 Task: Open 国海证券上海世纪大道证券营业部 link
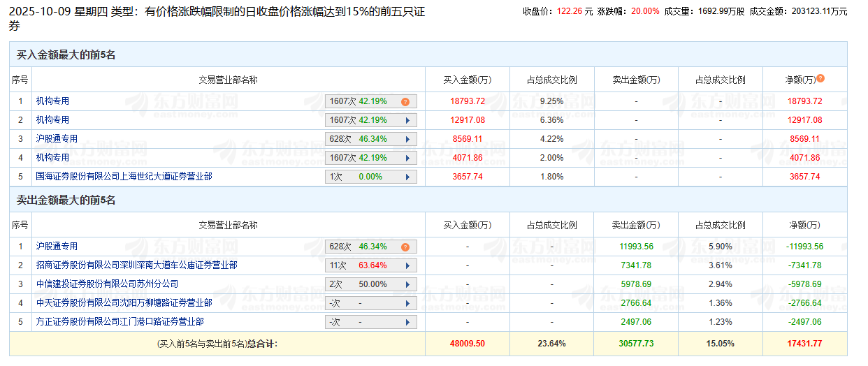click(x=124, y=177)
